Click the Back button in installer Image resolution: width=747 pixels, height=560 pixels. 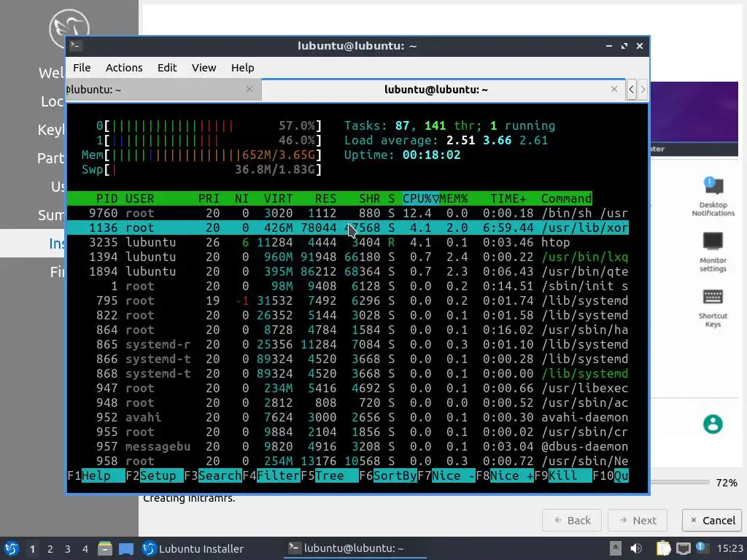(x=572, y=521)
